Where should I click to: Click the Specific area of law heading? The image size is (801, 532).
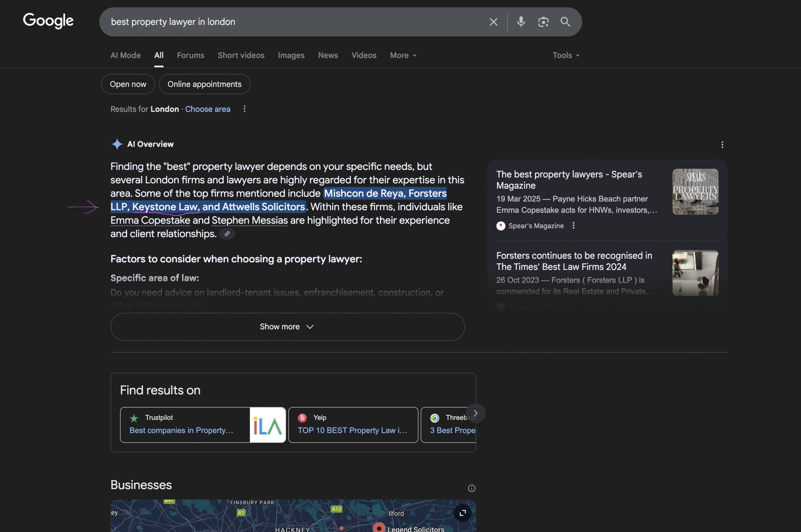[x=155, y=278]
